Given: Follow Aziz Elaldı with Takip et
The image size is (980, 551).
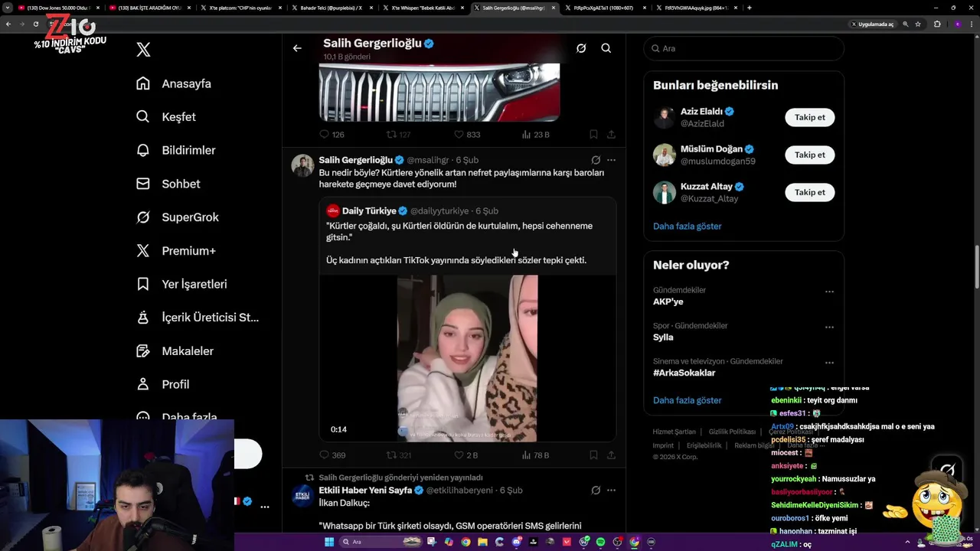Looking at the screenshot, I should (x=809, y=117).
